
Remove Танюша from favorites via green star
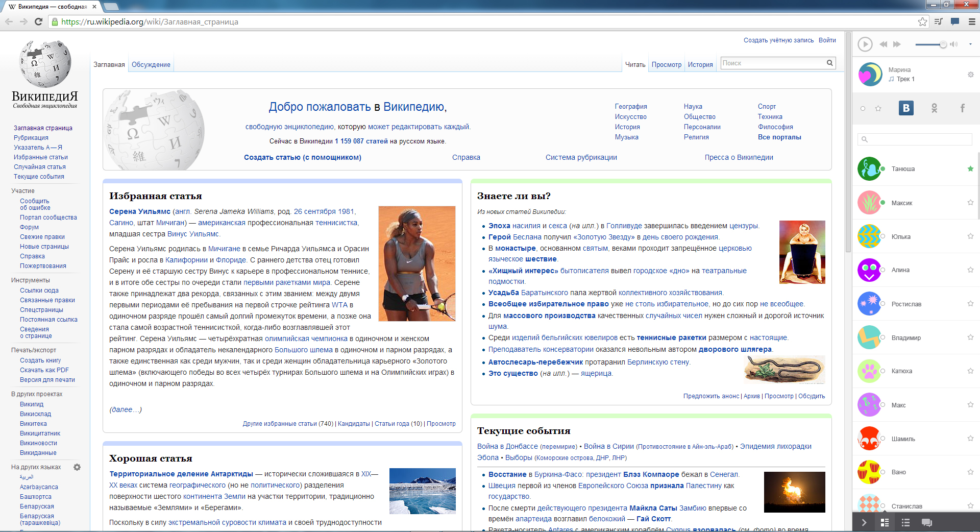970,169
